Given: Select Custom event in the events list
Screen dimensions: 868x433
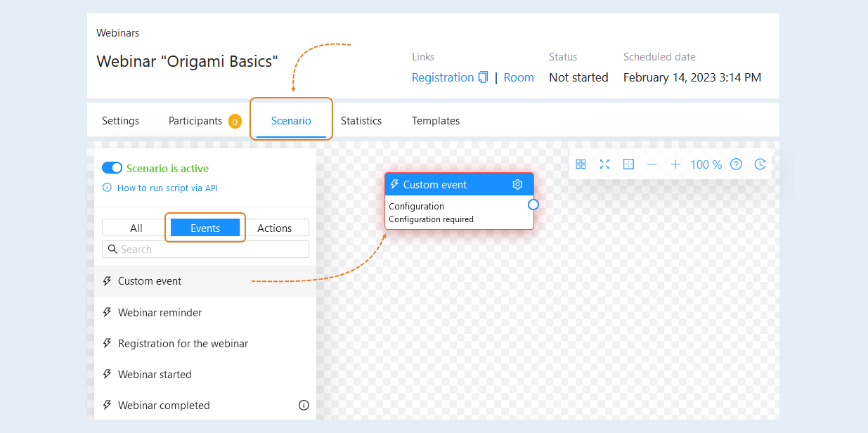Looking at the screenshot, I should coord(205,280).
